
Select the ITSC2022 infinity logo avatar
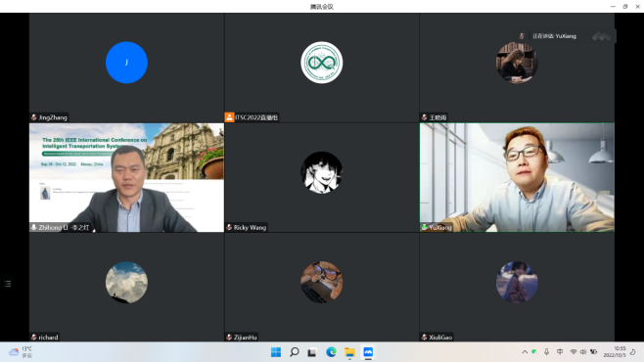pos(322,63)
